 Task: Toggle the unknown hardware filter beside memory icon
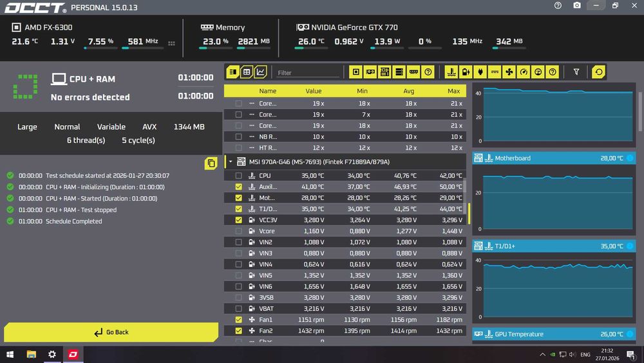point(428,72)
